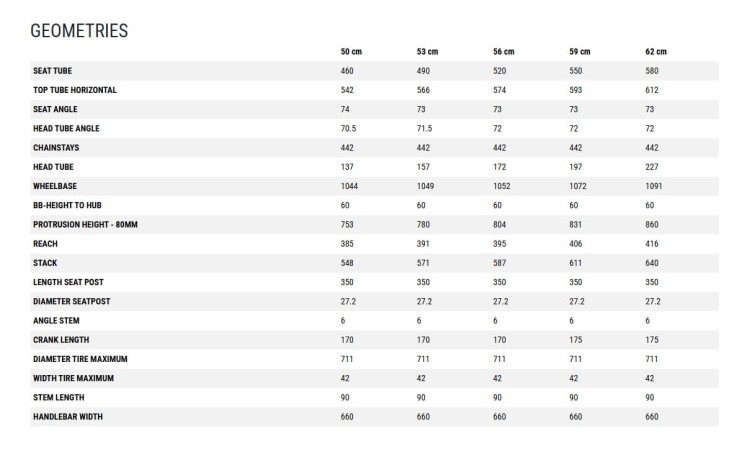Click the SEAT TUBE row label

pyautogui.click(x=53, y=71)
